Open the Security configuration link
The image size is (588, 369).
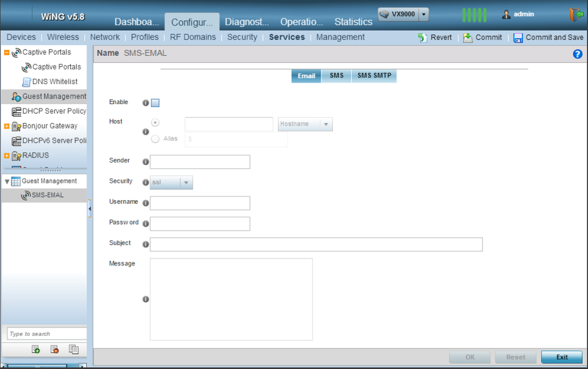pyautogui.click(x=242, y=37)
